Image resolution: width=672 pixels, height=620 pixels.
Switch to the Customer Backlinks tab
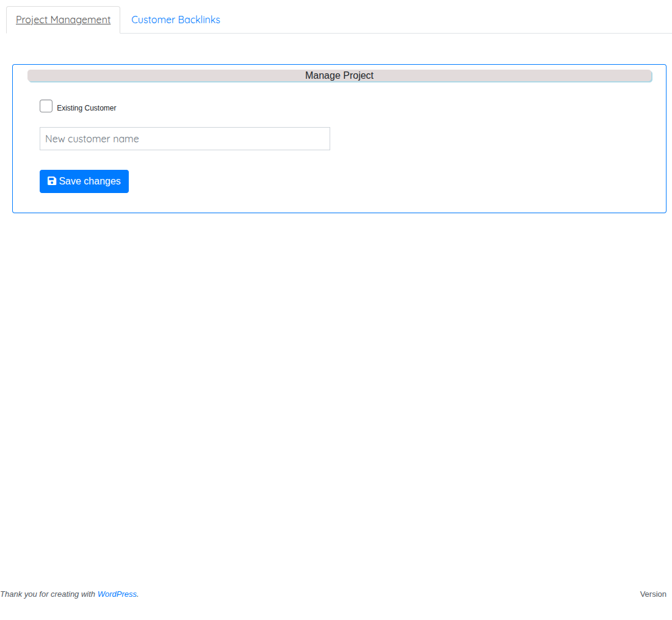point(176,20)
